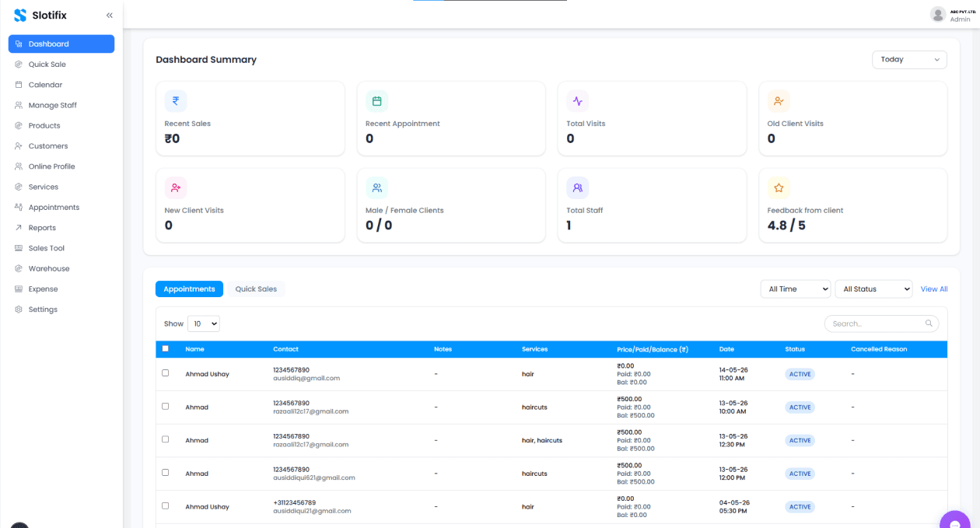Image resolution: width=980 pixels, height=528 pixels.
Task: Click the Online Profile sidebar icon
Action: (19, 166)
